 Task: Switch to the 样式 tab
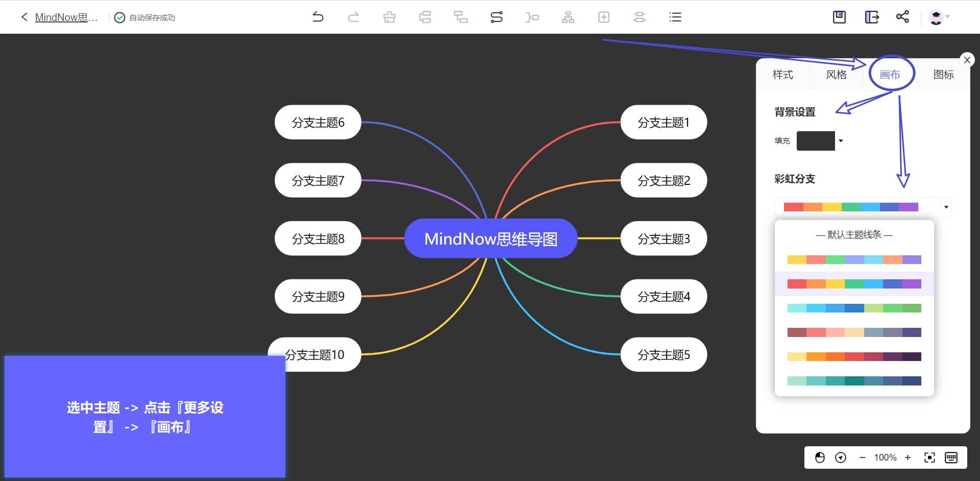click(x=782, y=75)
